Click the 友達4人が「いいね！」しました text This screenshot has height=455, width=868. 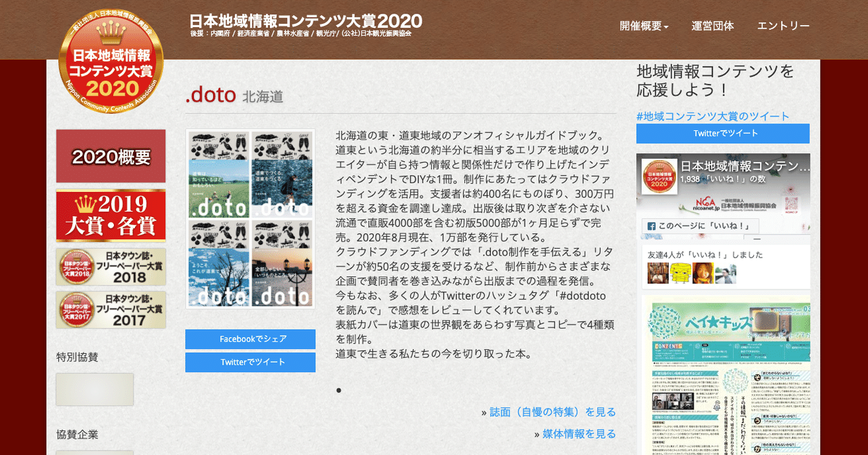click(x=705, y=255)
